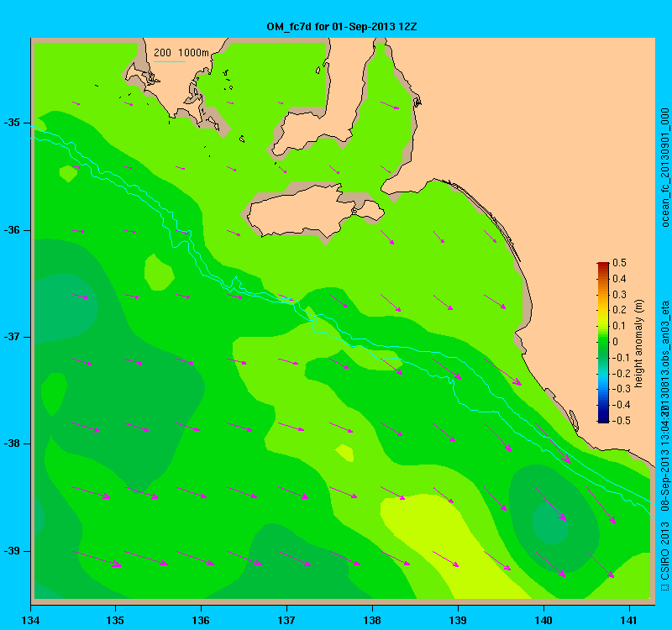Click the longitude label 138

click(372, 620)
